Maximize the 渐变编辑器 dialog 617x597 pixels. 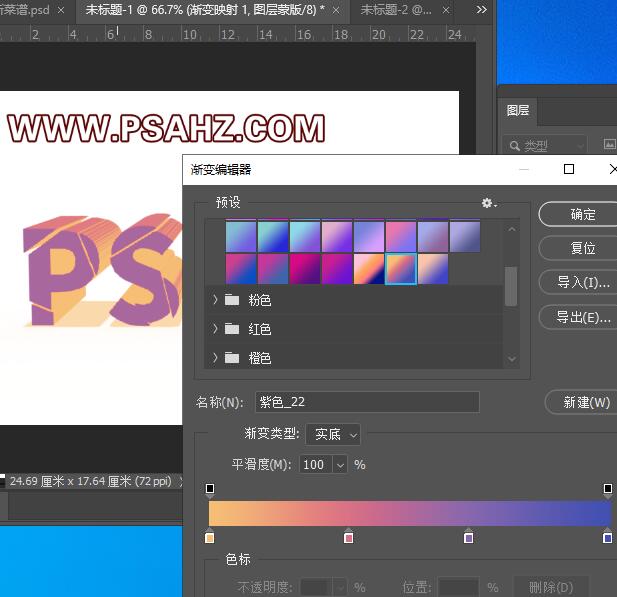(x=569, y=169)
